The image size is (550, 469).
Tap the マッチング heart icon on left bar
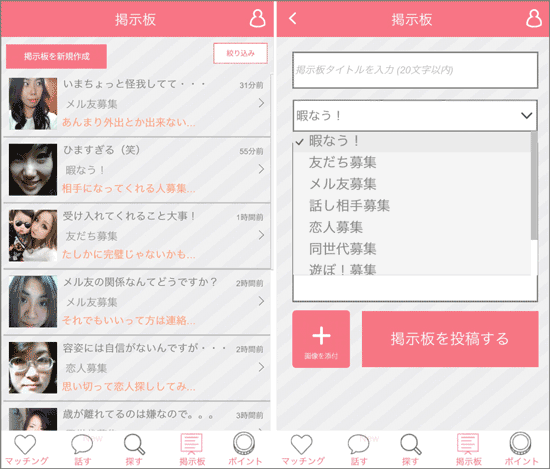25,445
